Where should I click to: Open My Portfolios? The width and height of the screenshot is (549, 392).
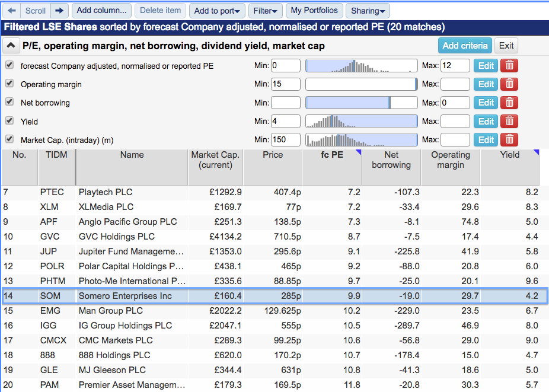click(314, 11)
